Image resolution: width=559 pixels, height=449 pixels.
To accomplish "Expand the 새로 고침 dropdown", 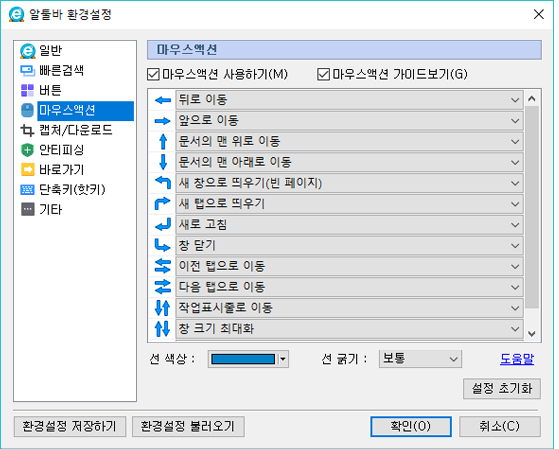I will (349, 225).
